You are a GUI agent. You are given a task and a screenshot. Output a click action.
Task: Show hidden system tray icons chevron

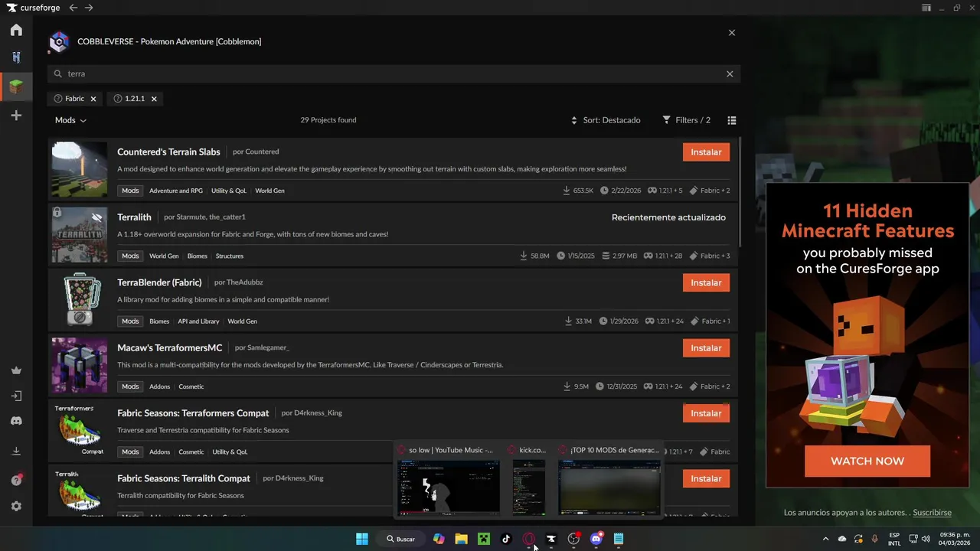point(825,539)
